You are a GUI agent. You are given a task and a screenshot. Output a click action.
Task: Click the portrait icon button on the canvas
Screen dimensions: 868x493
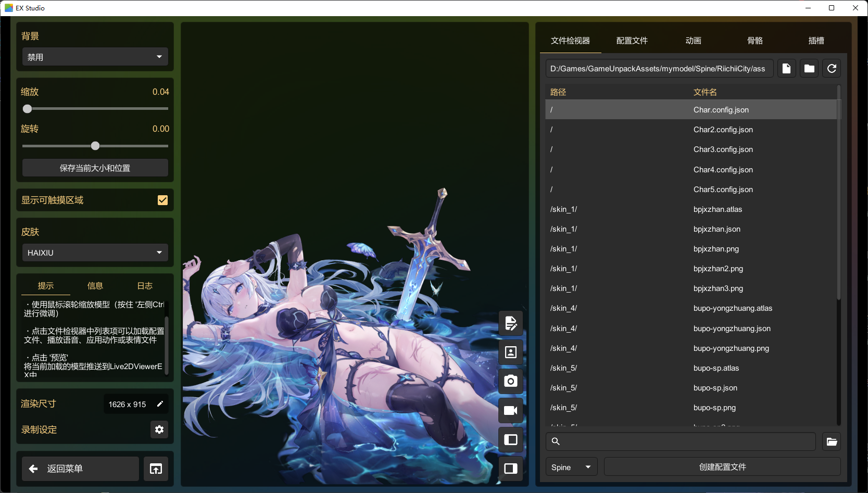click(511, 352)
